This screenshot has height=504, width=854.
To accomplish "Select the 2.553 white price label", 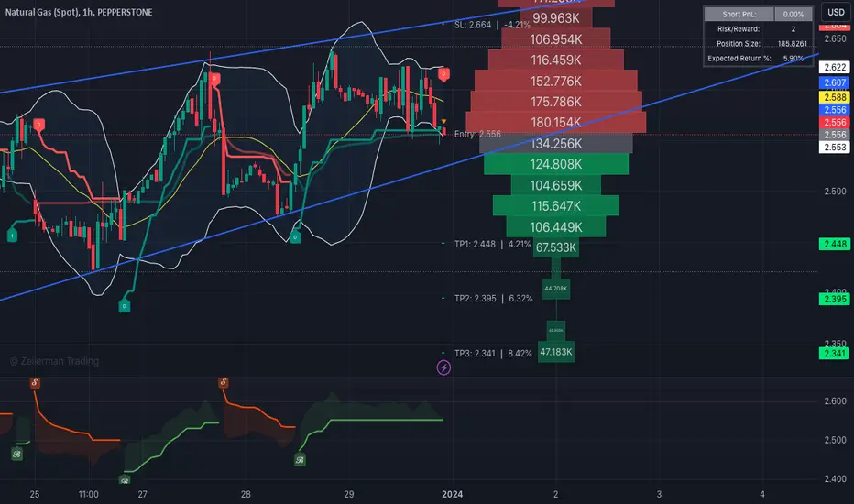I will point(835,148).
